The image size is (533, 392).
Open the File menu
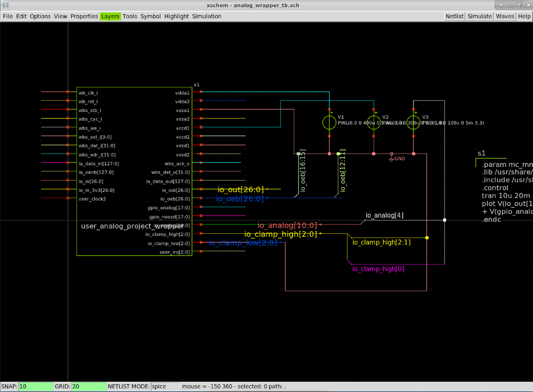[8, 16]
